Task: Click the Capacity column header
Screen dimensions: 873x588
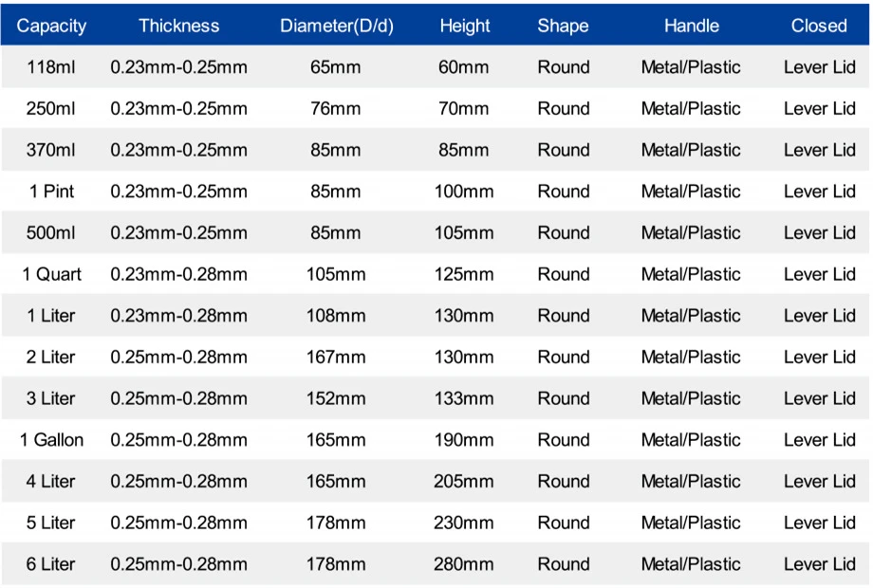Action: tap(51, 26)
